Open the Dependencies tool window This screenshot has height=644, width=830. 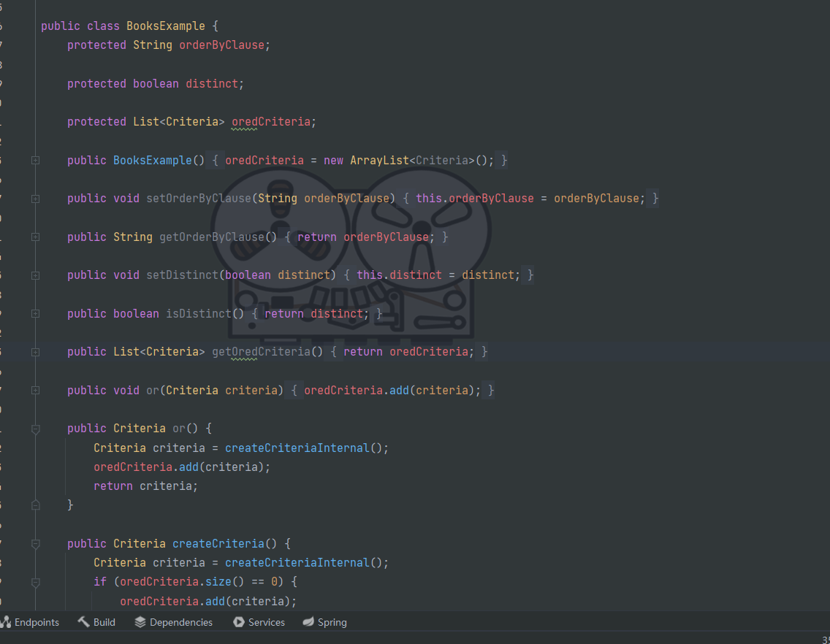[174, 622]
